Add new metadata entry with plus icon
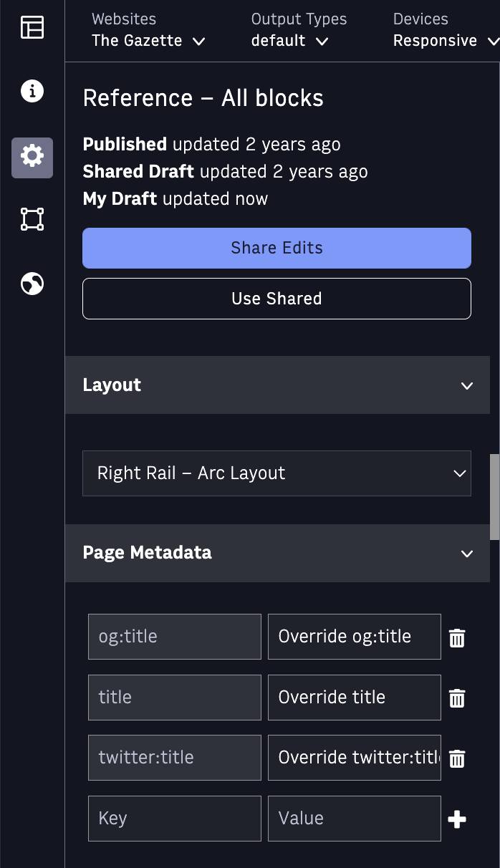 pos(457,819)
